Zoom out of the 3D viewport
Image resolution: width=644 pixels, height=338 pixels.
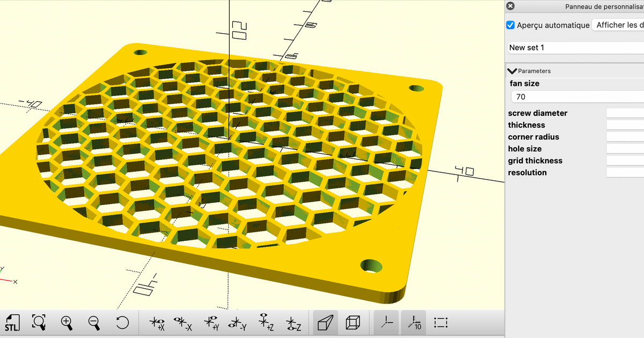pos(93,322)
